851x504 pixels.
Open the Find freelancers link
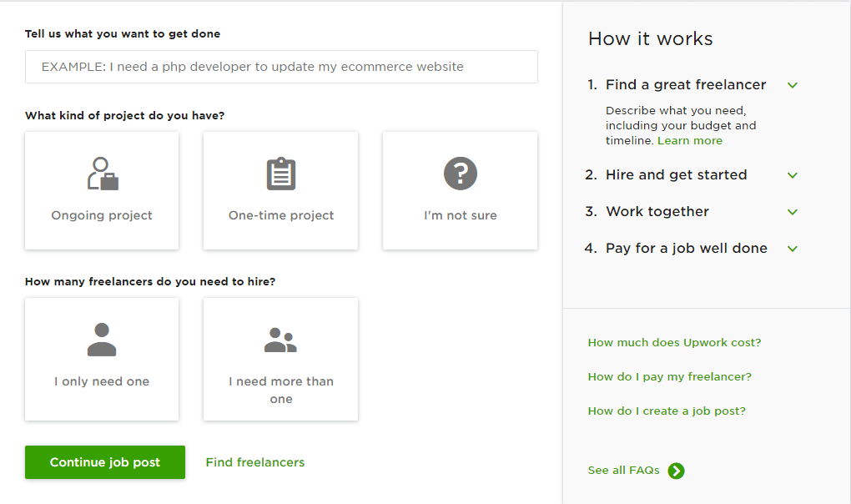(255, 462)
